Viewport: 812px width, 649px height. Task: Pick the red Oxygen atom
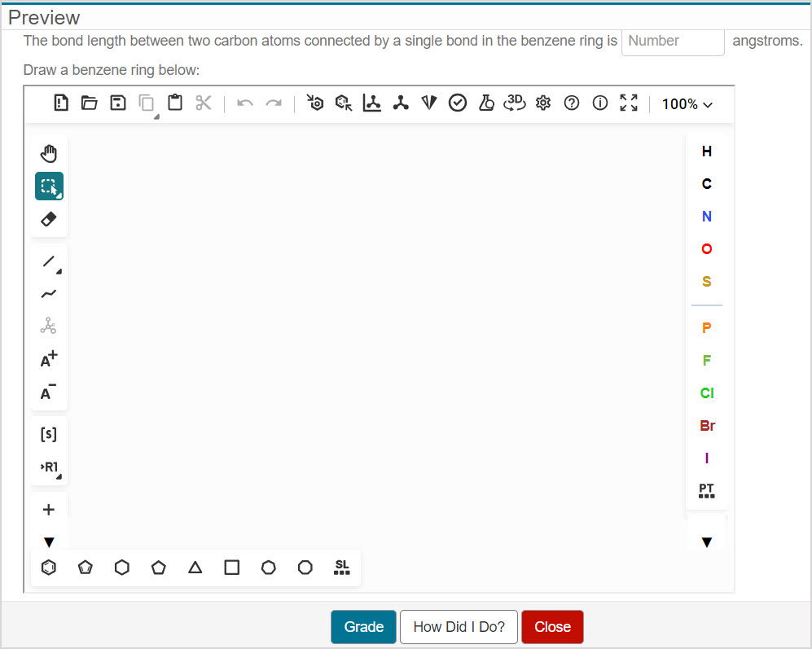coord(707,249)
